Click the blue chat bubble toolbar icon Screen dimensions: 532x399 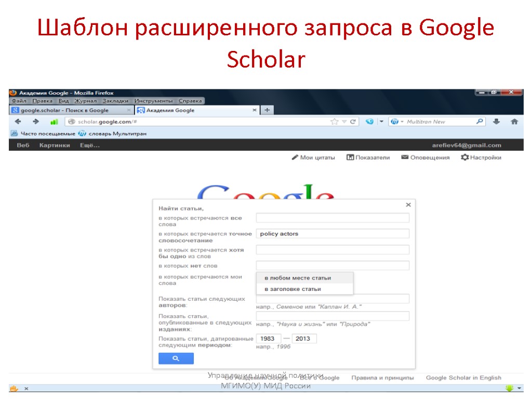click(x=369, y=122)
